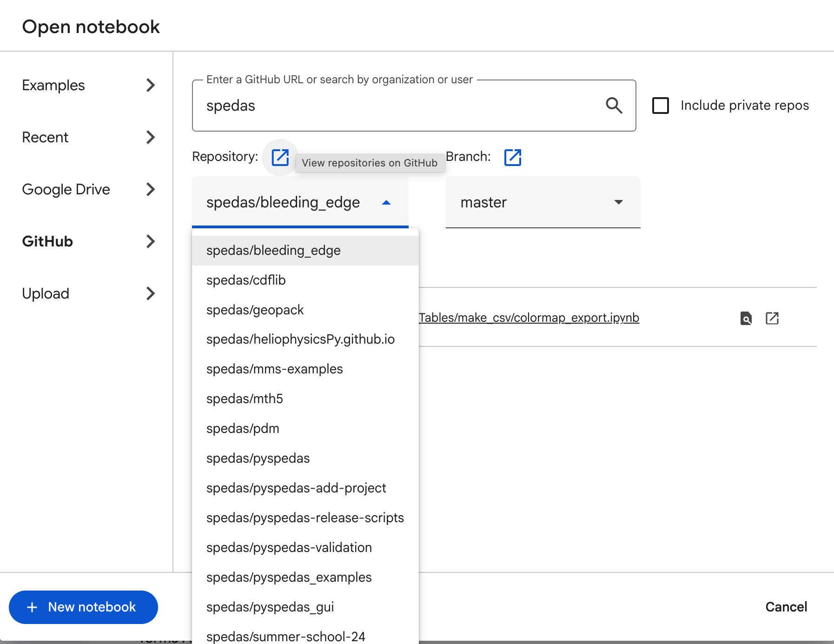The image size is (834, 644).
Task: Select spedas/pyspedas_gui option
Action: [x=305, y=607]
